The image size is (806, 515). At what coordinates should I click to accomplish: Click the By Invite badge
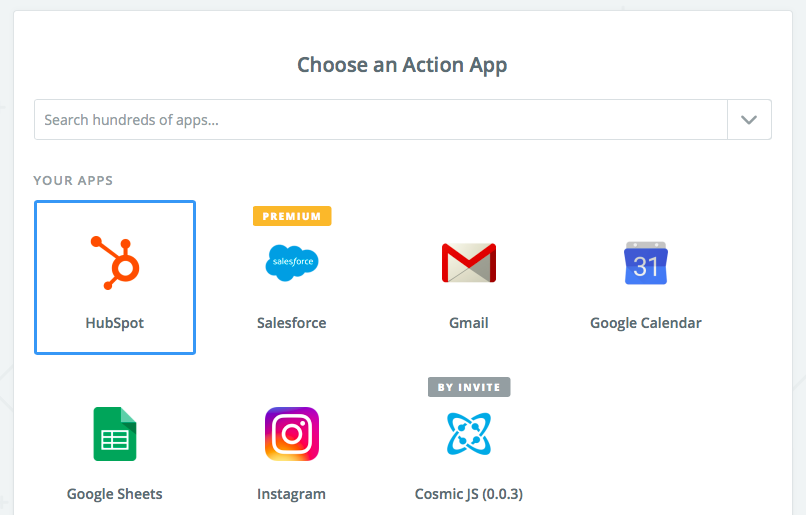point(469,387)
